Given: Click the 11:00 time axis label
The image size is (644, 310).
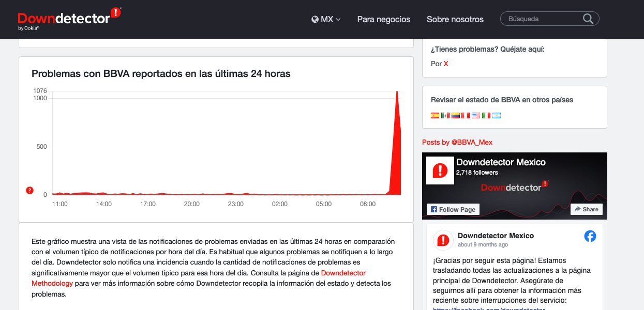Looking at the screenshot, I should pos(60,204).
